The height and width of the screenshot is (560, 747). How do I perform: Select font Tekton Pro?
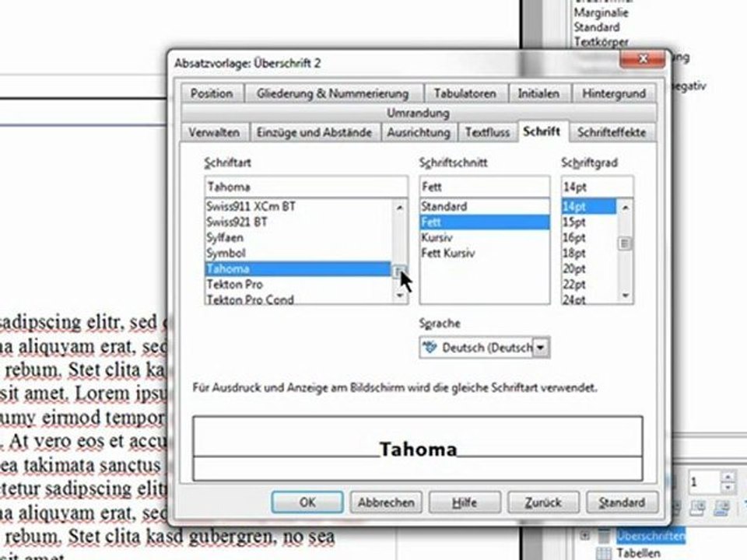coord(298,285)
